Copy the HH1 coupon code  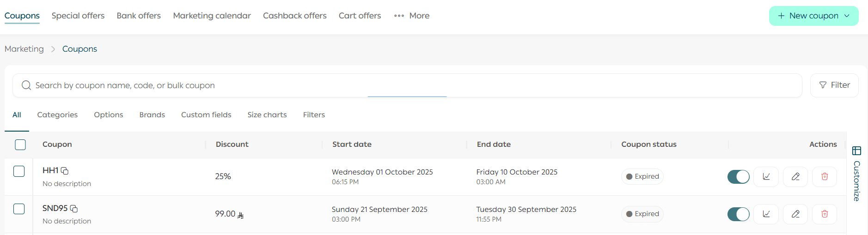click(x=65, y=171)
